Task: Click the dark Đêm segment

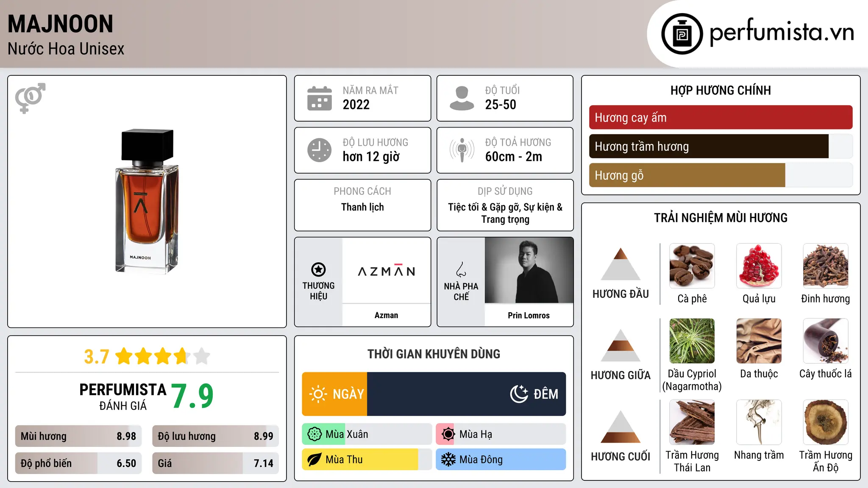Action: tap(466, 394)
